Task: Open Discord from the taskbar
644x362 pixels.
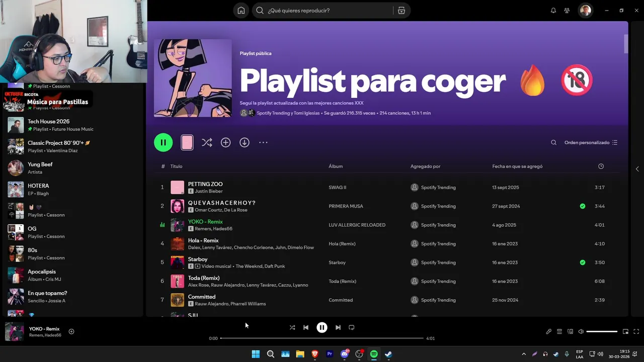Action: [x=345, y=354]
